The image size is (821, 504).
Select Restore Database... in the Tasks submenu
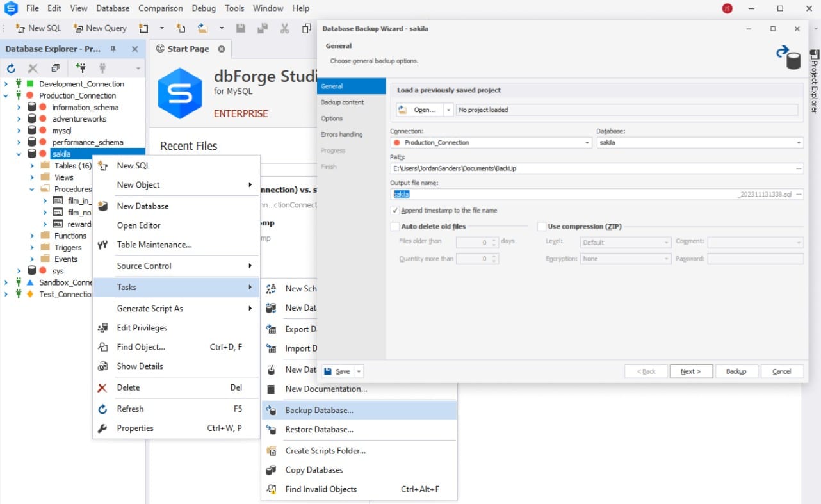click(x=359, y=429)
